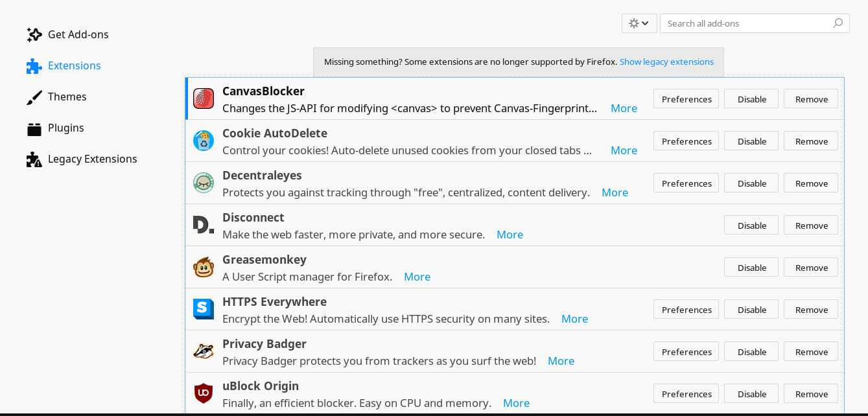Click the CanvasBlocker fingerprint icon

point(204,98)
